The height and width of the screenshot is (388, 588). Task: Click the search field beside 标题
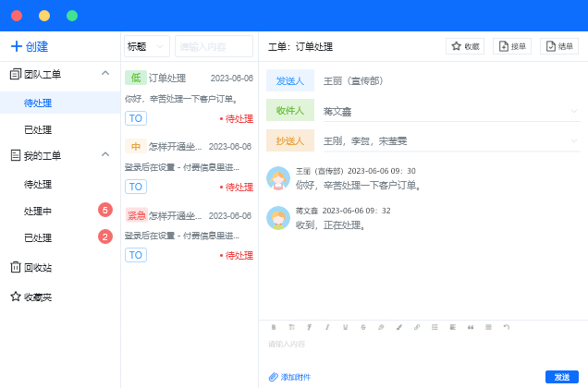[214, 46]
